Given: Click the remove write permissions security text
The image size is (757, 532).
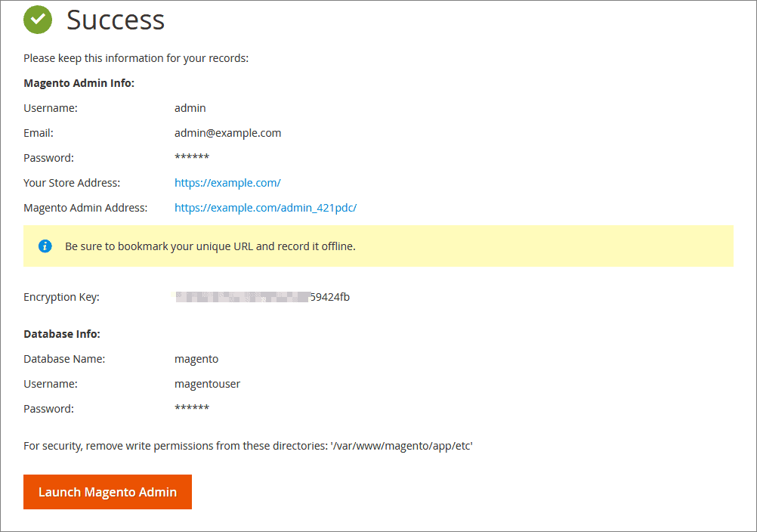Looking at the screenshot, I should click(x=248, y=446).
